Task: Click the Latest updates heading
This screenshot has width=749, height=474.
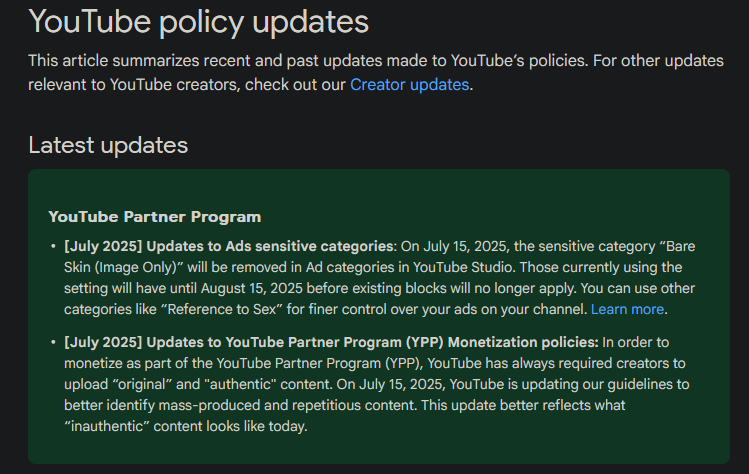Action: click(x=108, y=145)
